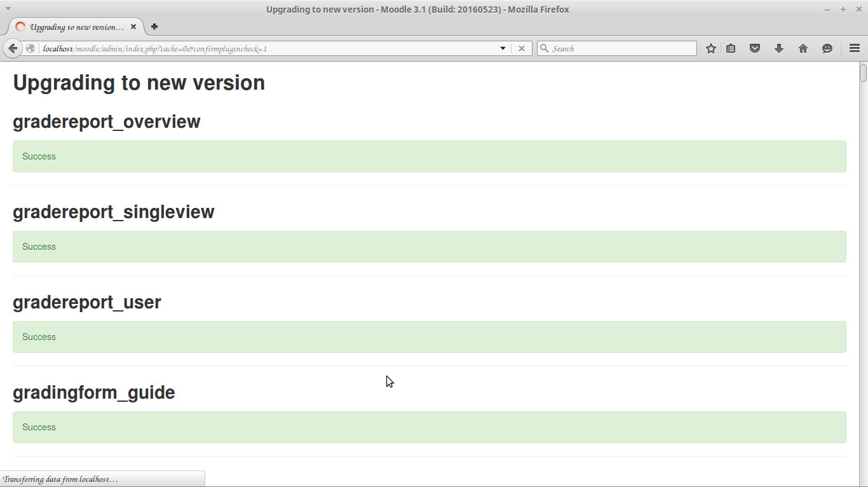The width and height of the screenshot is (868, 487).
Task: Open the downloads arrow icon
Action: [x=779, y=48]
